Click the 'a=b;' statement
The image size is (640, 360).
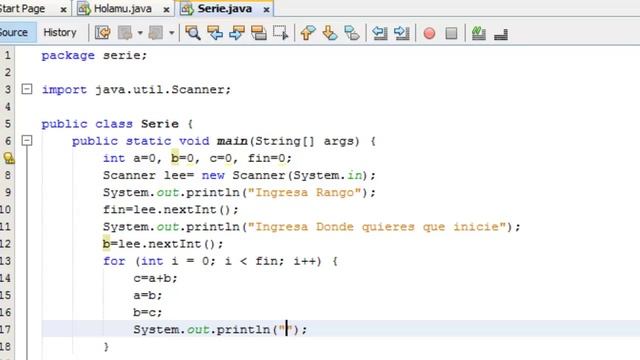pyautogui.click(x=148, y=295)
